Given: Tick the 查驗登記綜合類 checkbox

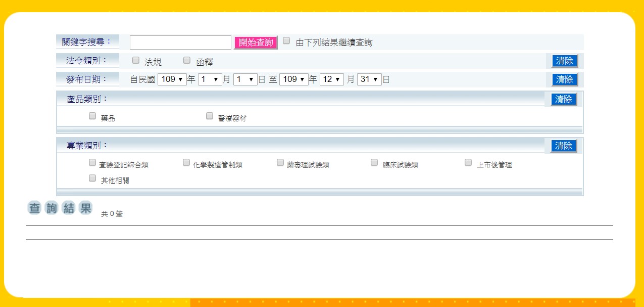Looking at the screenshot, I should tap(92, 162).
